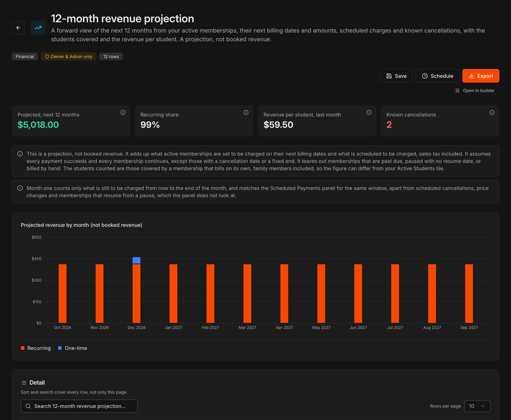The height and width of the screenshot is (420, 511).
Task: Click the $450 y-axis label
Action: tap(36, 259)
